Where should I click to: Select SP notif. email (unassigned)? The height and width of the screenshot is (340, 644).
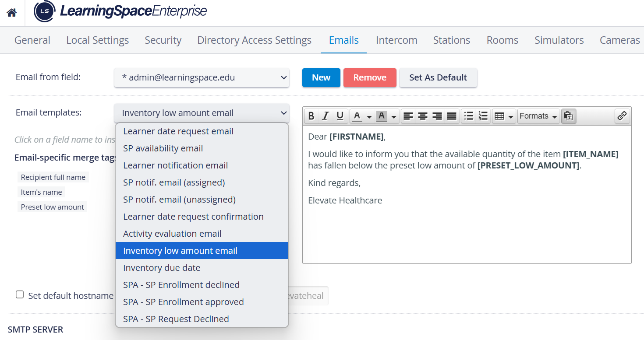(x=202, y=200)
